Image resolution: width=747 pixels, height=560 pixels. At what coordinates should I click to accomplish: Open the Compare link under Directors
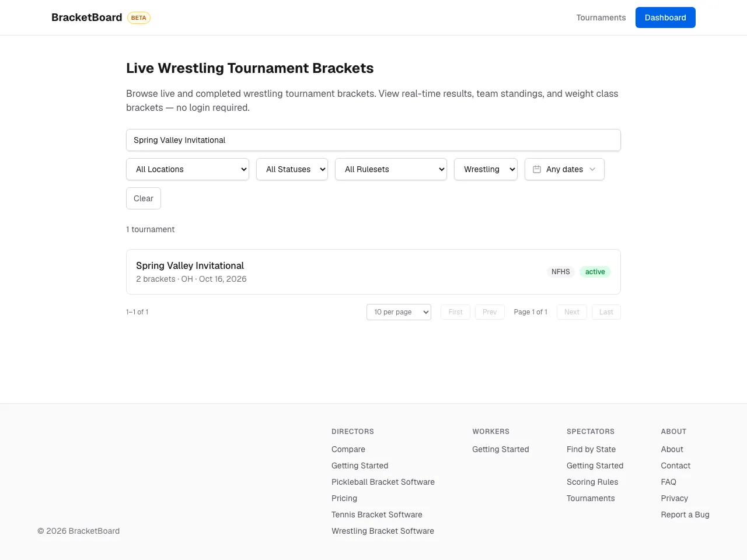(x=348, y=449)
